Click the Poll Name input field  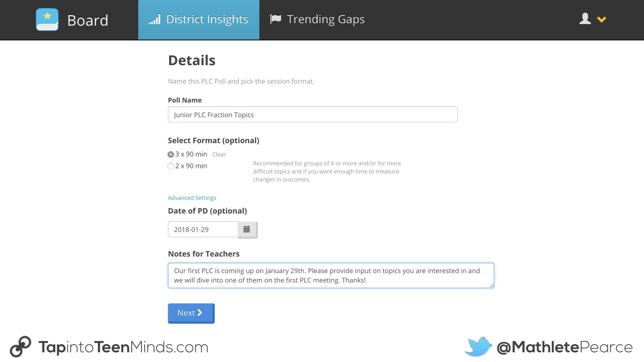click(x=313, y=114)
